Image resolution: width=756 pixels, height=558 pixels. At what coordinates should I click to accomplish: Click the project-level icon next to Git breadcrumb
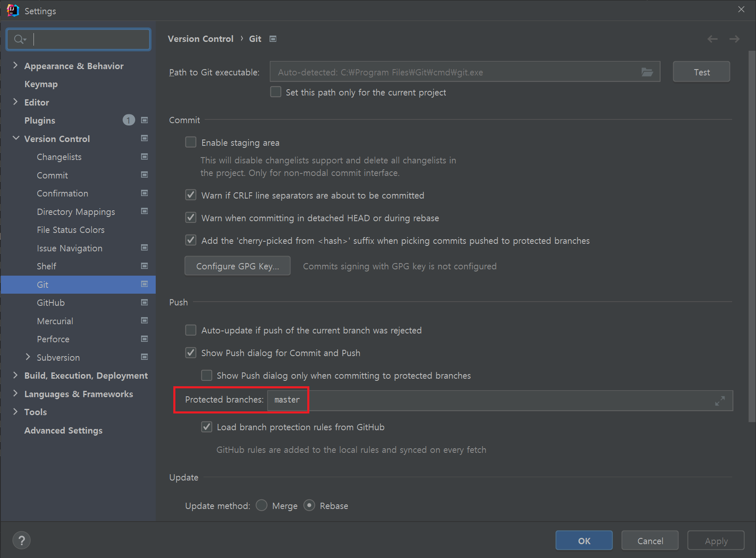point(273,39)
